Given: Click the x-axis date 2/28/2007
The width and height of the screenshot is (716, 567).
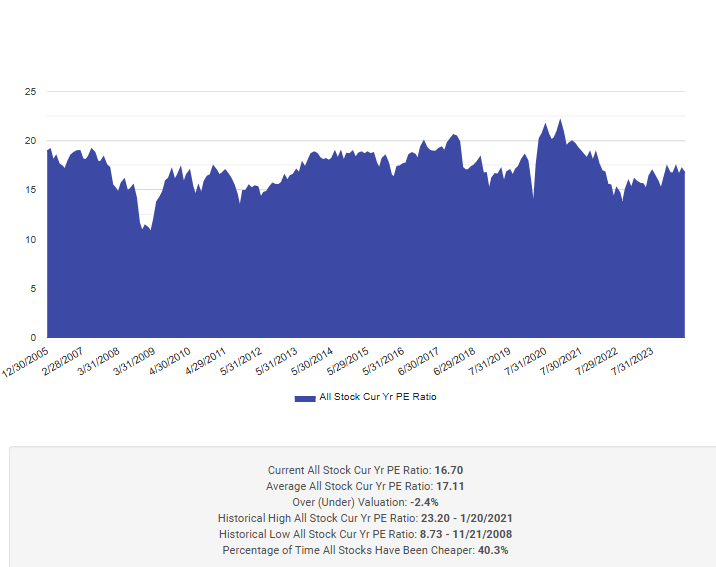Looking at the screenshot, I should point(63,361).
